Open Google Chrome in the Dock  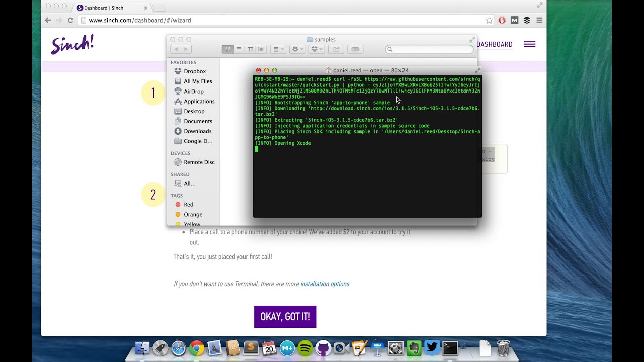(x=197, y=348)
